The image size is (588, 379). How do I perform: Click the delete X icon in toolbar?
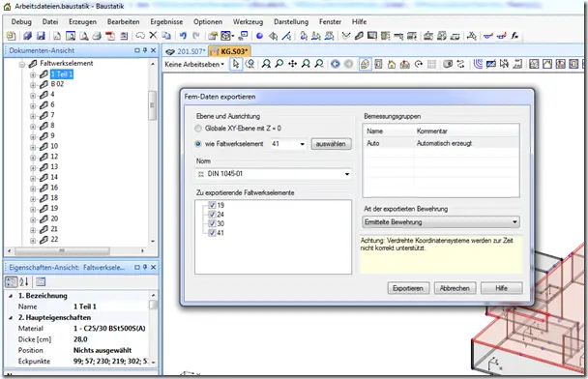pyautogui.click(x=153, y=36)
